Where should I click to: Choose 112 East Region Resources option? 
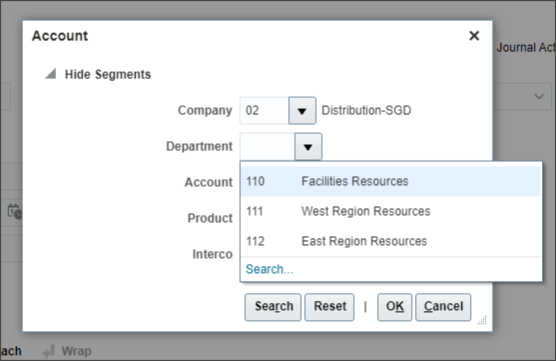point(390,241)
